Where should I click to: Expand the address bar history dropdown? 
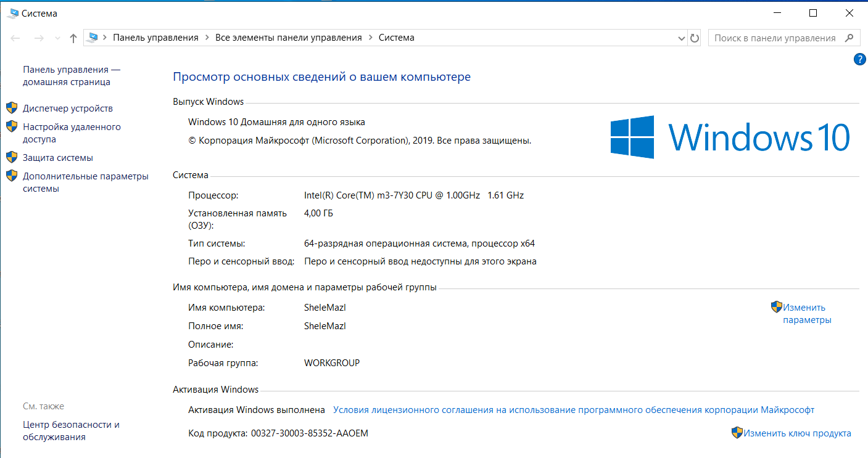[682, 38]
